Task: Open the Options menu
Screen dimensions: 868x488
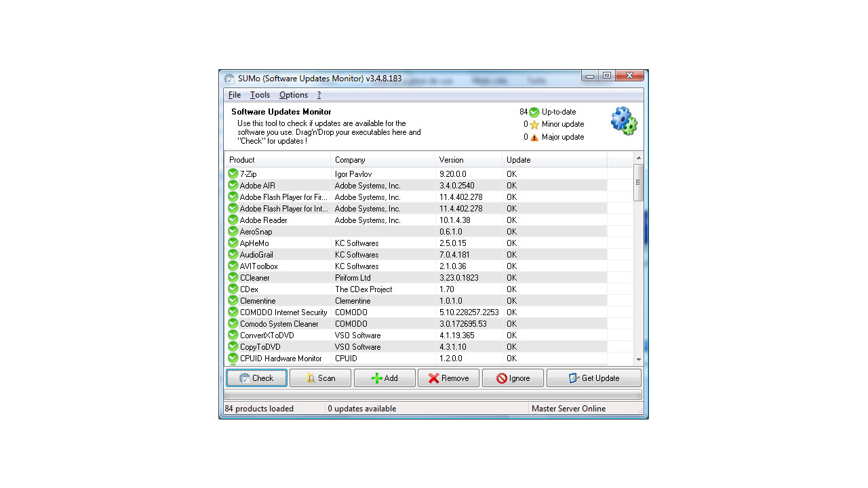Action: click(294, 95)
